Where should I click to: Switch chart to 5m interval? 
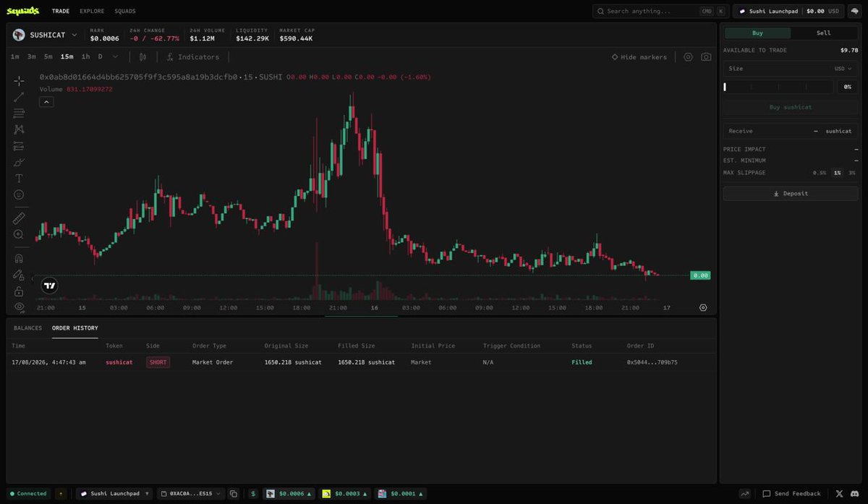click(48, 56)
